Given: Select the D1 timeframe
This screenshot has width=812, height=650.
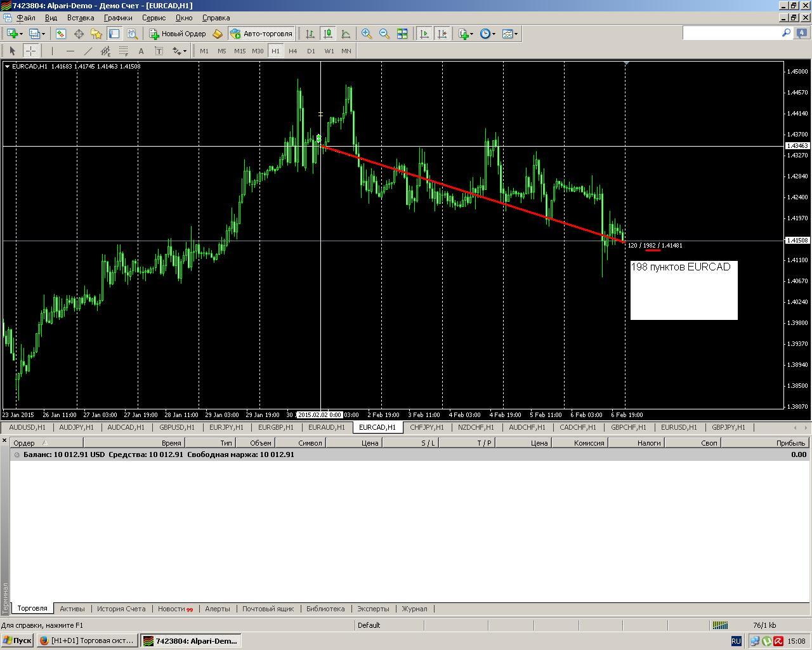Looking at the screenshot, I should click(x=311, y=51).
